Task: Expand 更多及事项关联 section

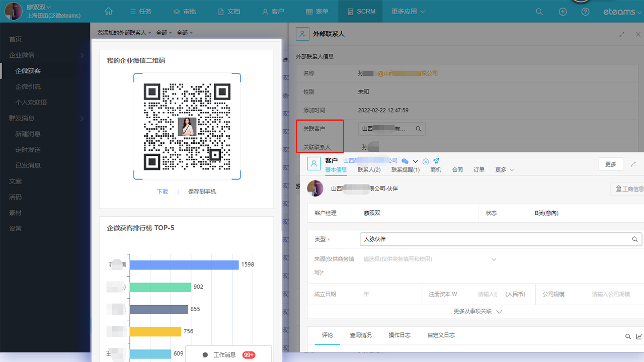Action: pos(476,311)
